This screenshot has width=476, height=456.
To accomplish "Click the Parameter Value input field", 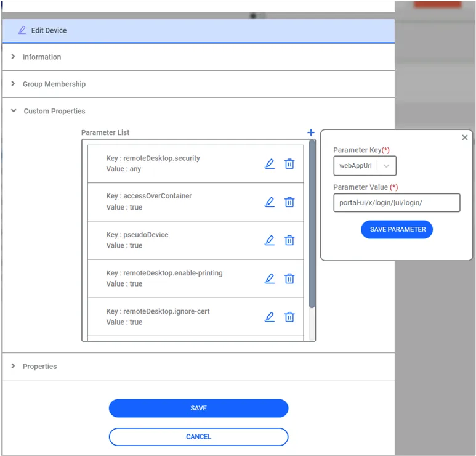I will (397, 203).
